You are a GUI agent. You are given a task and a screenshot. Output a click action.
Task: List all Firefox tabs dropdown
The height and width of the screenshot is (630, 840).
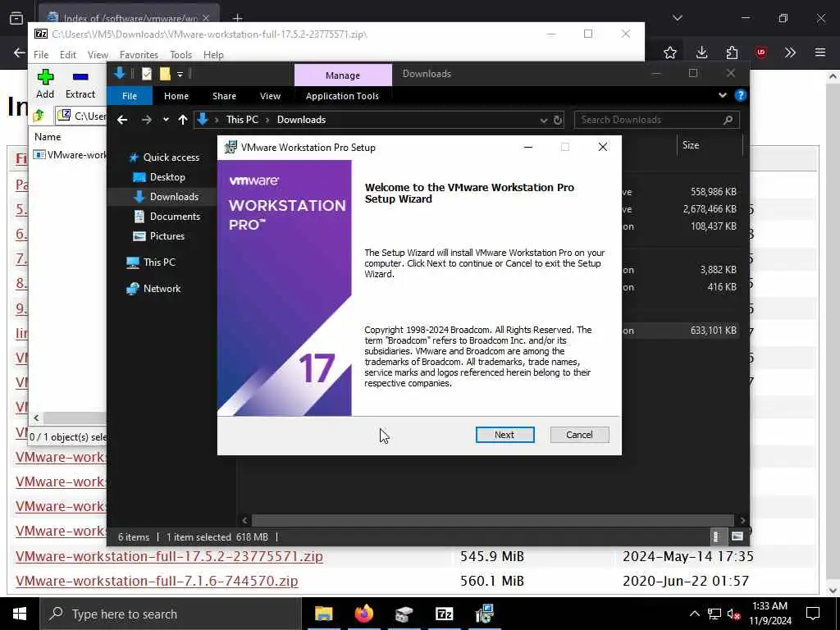pyautogui.click(x=677, y=18)
